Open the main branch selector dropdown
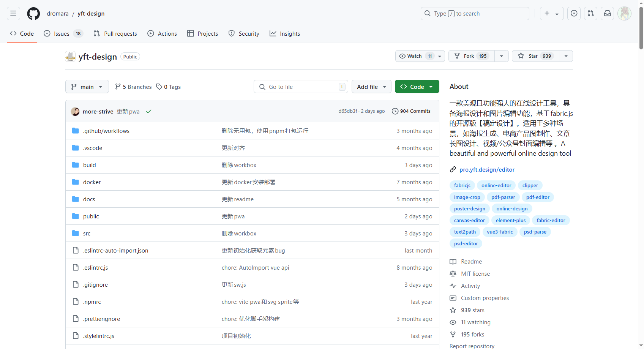The image size is (644, 349). tap(87, 87)
